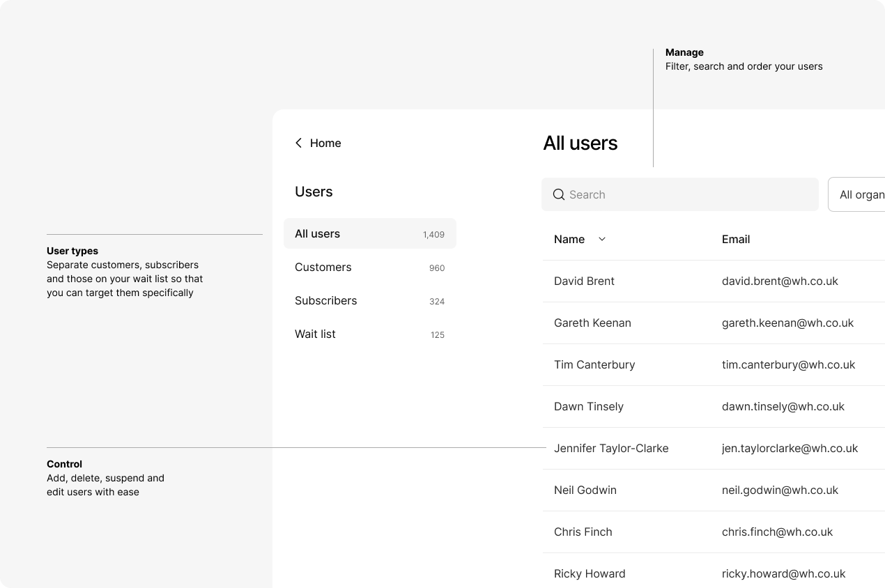Click the Email column header
This screenshot has width=885, height=588.
coord(735,239)
